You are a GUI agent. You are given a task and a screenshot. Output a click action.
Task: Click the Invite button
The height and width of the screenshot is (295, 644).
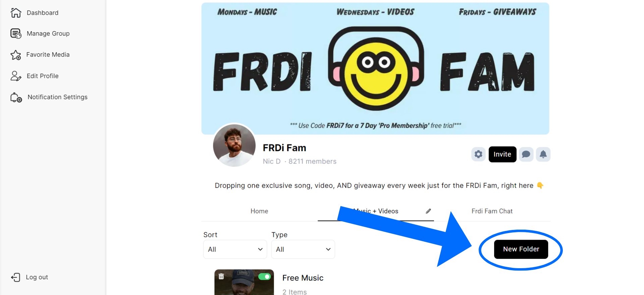502,154
